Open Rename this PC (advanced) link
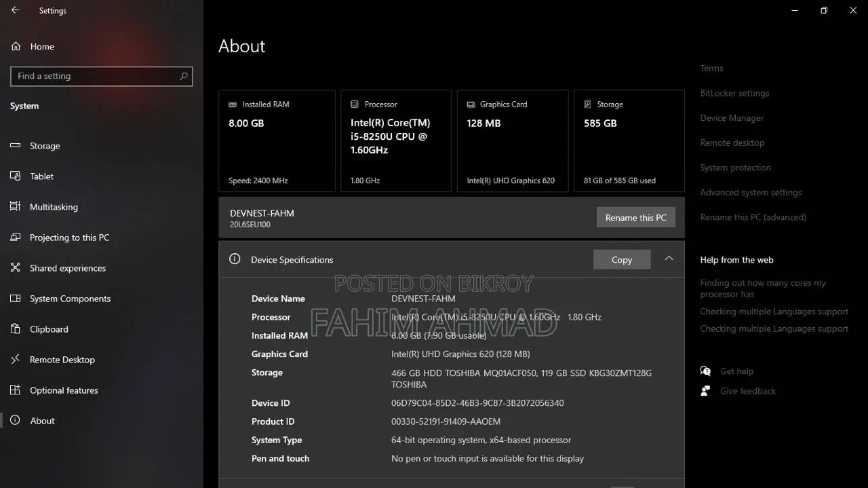Screen dimensions: 868x488 (753, 218)
